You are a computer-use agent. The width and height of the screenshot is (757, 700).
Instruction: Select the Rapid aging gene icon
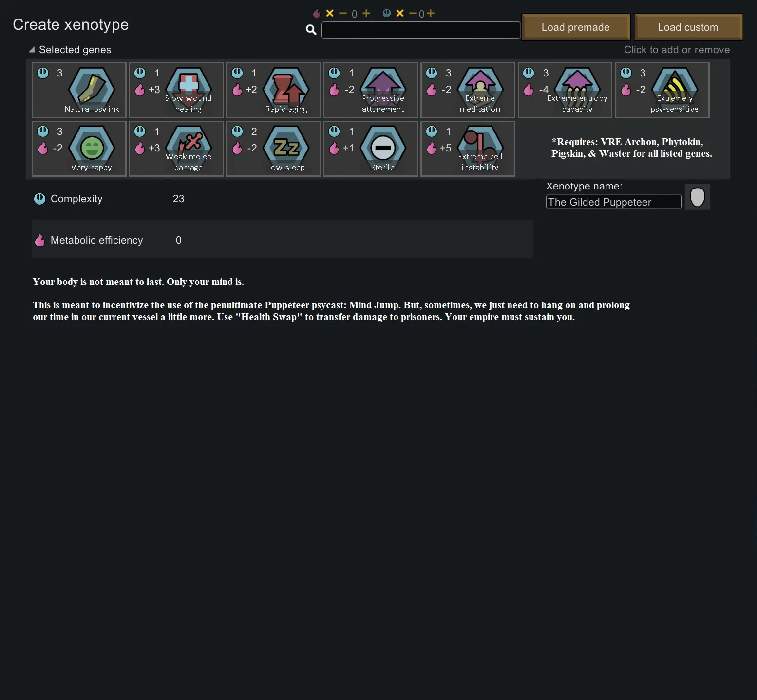click(x=273, y=90)
